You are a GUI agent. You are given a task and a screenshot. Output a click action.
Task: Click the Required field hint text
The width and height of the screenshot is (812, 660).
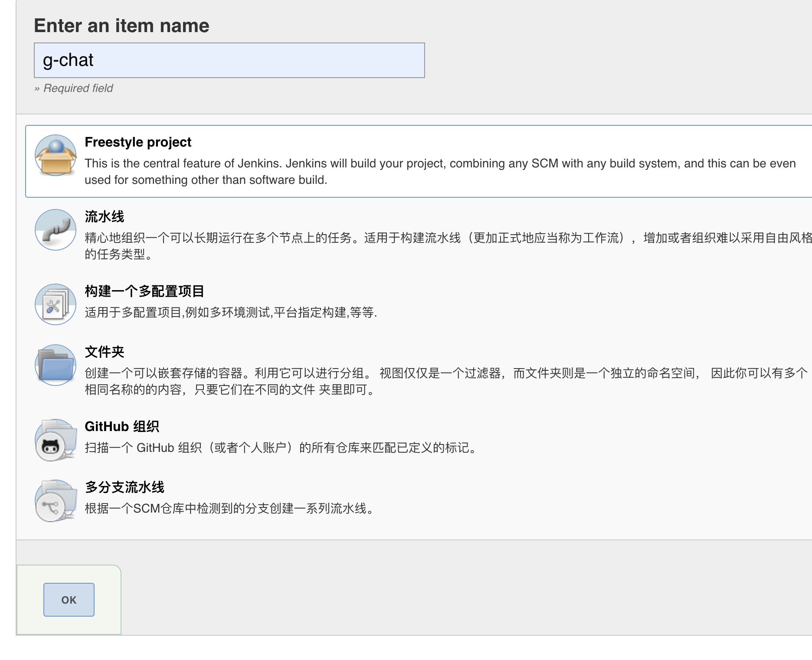(74, 88)
